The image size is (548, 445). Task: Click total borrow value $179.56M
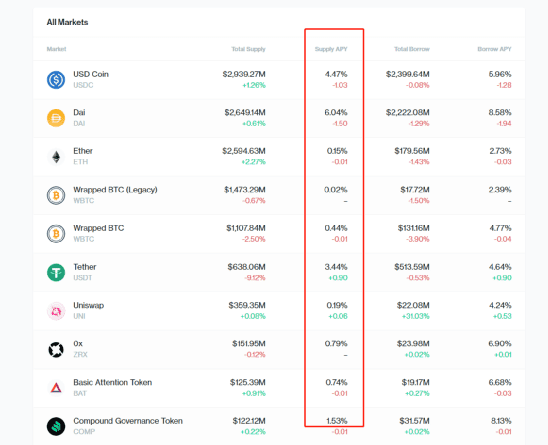(412, 151)
